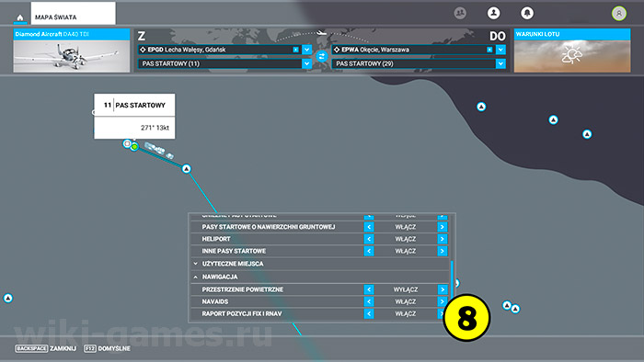Open the departure airport dropdown arrow
Screen dimensions: 644x362
(x=306, y=50)
